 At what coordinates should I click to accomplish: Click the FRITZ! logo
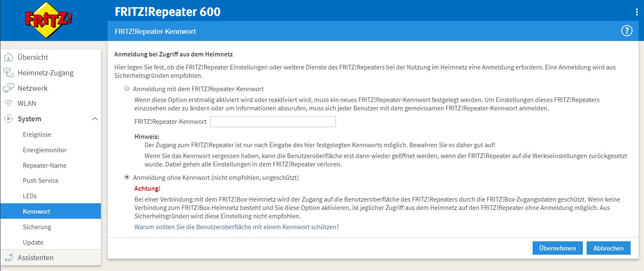[49, 20]
